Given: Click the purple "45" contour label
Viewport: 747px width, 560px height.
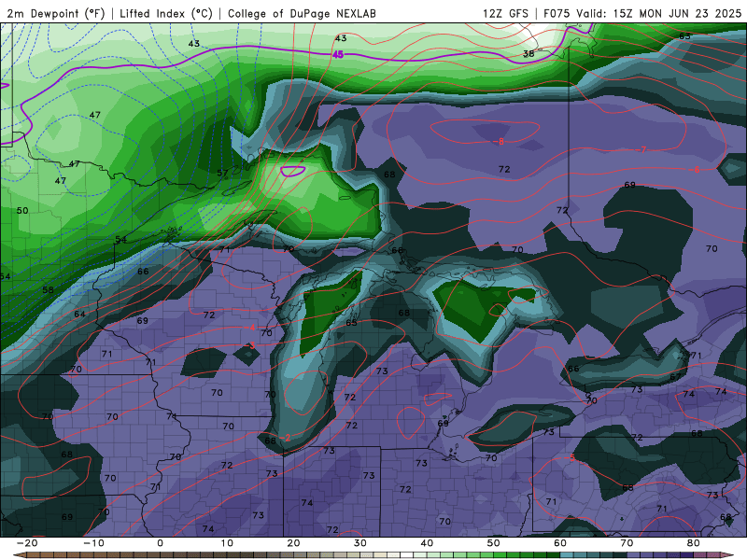Looking at the screenshot, I should pos(338,55).
